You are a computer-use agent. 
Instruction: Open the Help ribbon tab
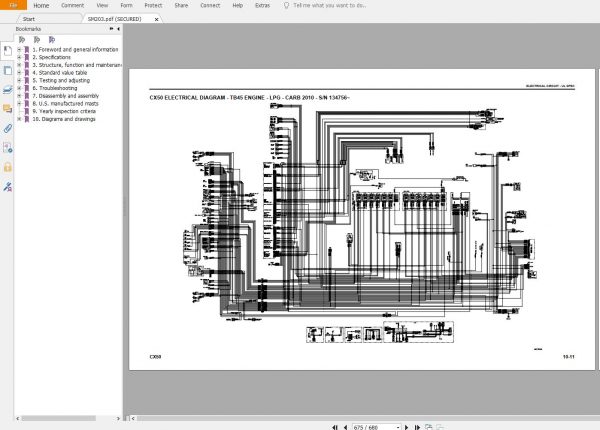pyautogui.click(x=238, y=5)
